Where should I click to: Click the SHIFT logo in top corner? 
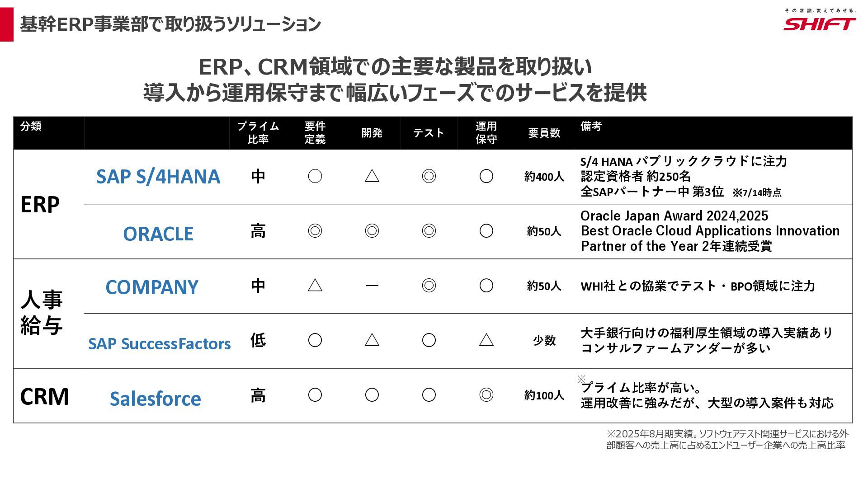tap(820, 20)
